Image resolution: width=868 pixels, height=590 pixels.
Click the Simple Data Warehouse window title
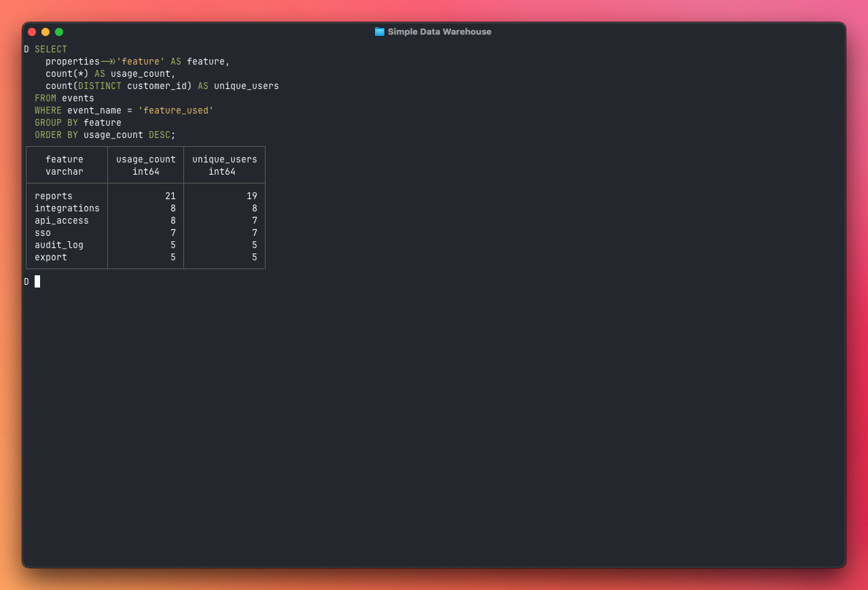point(439,32)
